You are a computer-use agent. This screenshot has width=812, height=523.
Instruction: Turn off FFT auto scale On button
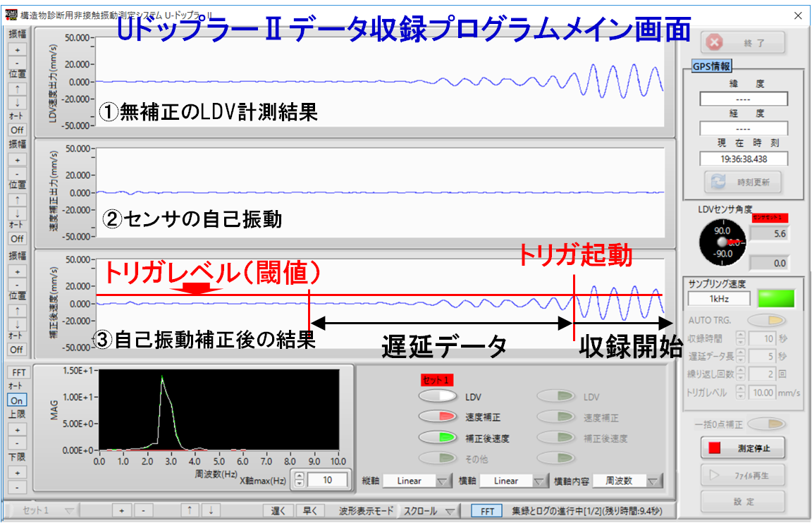[17, 400]
